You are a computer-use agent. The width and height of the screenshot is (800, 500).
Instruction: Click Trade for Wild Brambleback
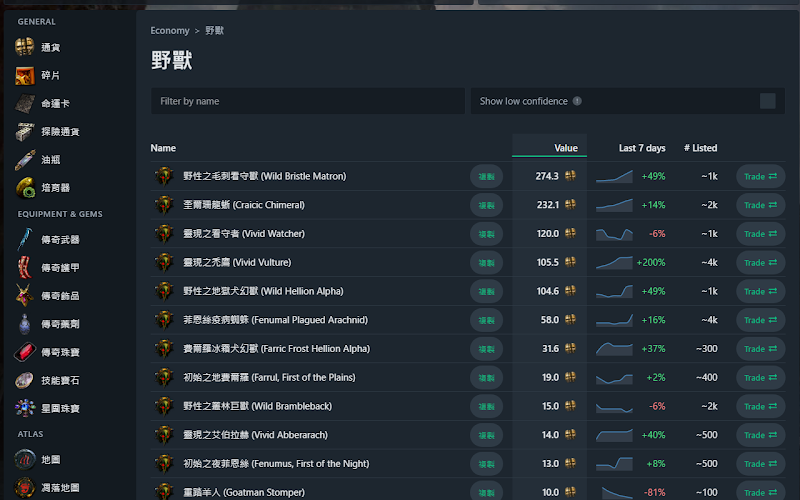(x=760, y=406)
